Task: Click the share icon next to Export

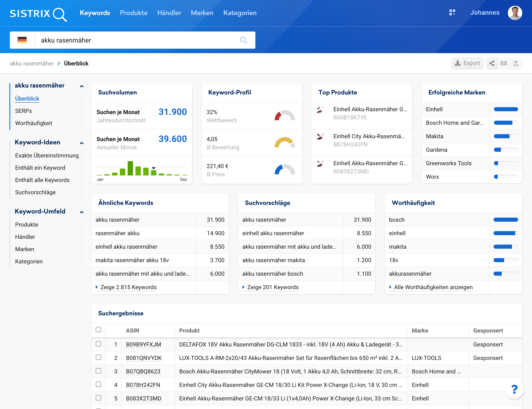Action: tap(492, 63)
